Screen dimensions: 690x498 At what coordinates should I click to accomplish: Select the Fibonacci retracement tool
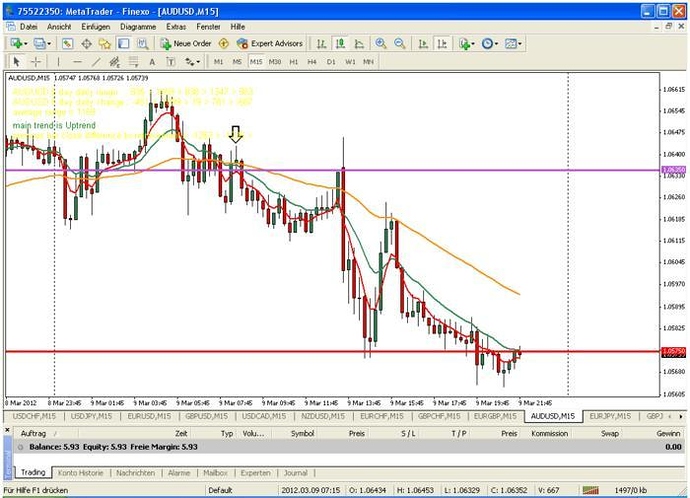point(133,62)
